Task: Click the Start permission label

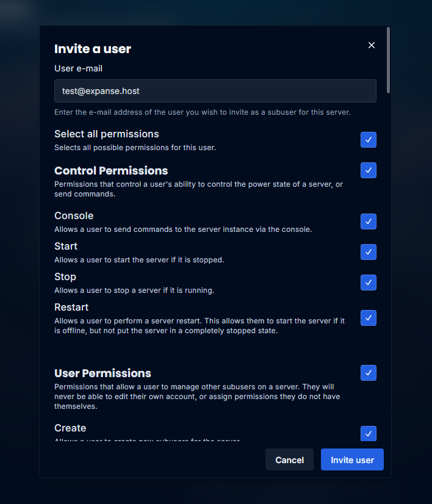Action: [x=66, y=247]
